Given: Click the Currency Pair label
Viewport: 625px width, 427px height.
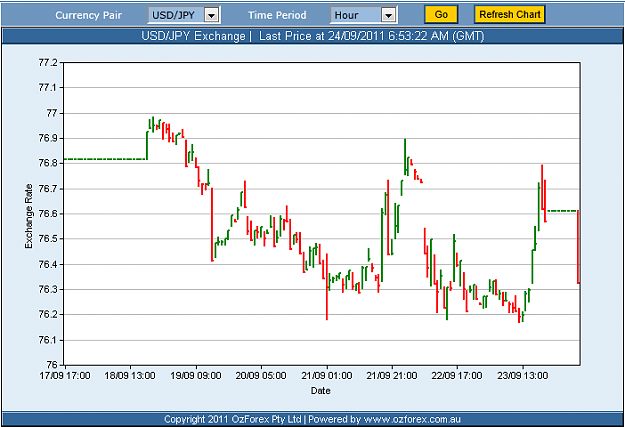Looking at the screenshot, I should [88, 15].
